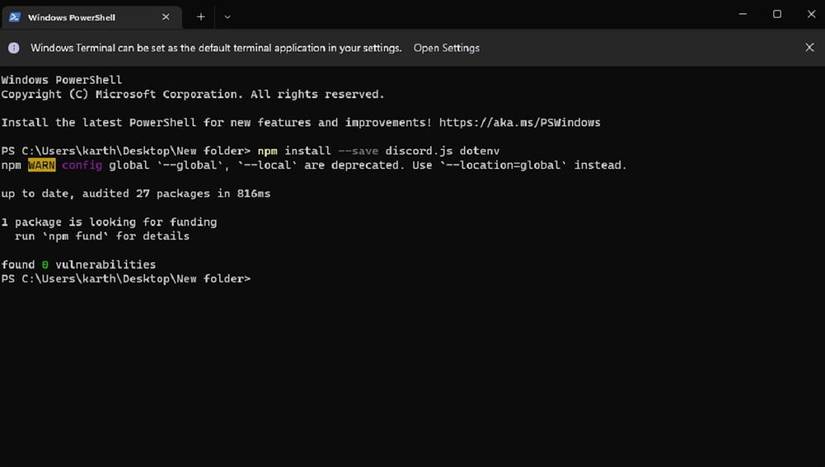Minimize the Windows Terminal window
This screenshot has width=825, height=467.
tap(742, 14)
